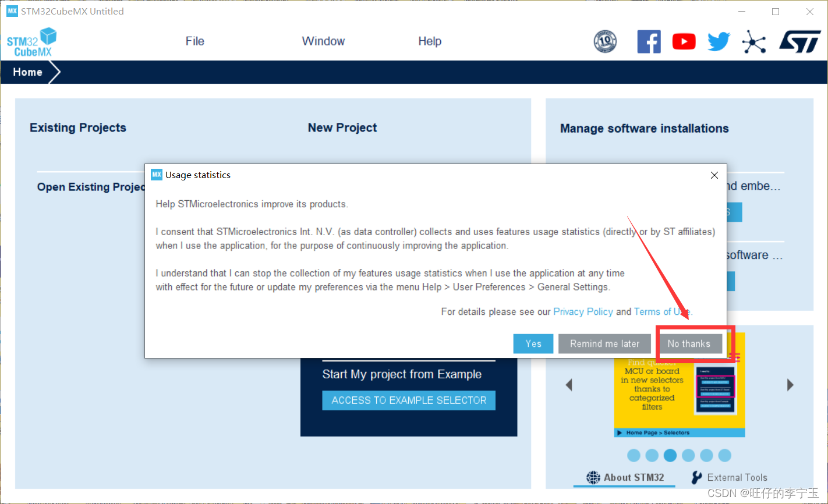Image resolution: width=828 pixels, height=504 pixels.
Task: Go to the Home breadcrumb
Action: point(28,72)
